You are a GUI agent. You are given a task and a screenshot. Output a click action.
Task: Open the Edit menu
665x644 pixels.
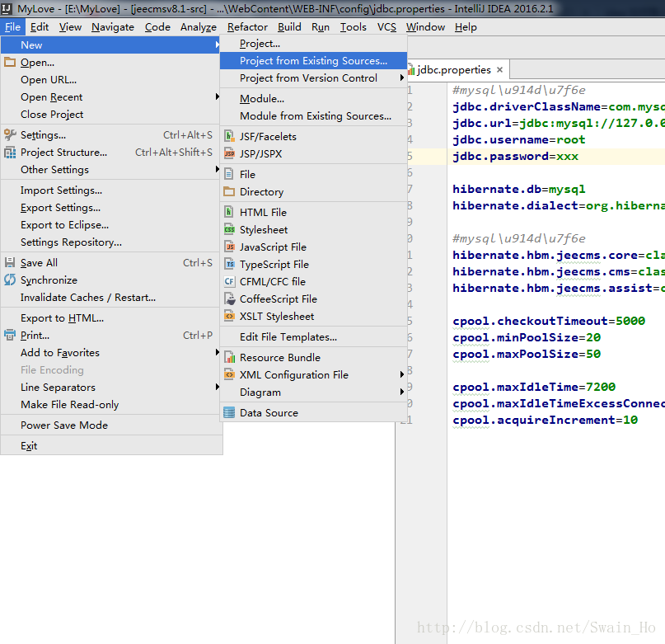tap(40, 27)
